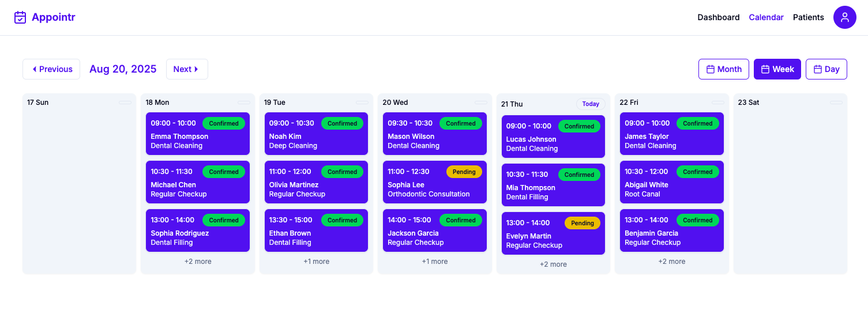Click the Sunday 17 column indicator pill
The image size is (868, 314).
125,103
